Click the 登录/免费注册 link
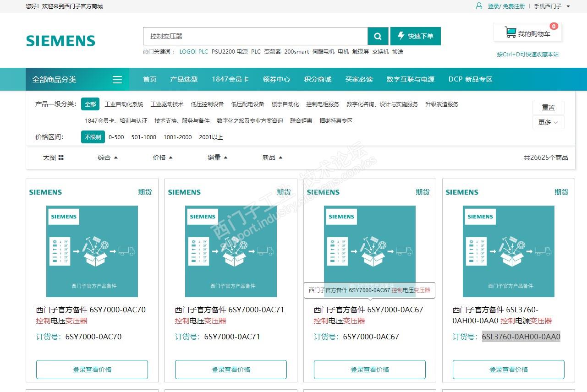The height and width of the screenshot is (392, 587). pos(506,6)
